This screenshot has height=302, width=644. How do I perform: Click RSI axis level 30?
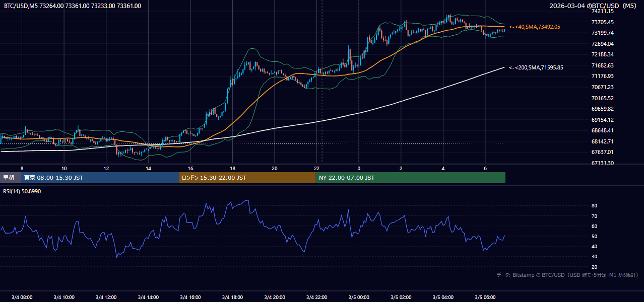coord(595,257)
